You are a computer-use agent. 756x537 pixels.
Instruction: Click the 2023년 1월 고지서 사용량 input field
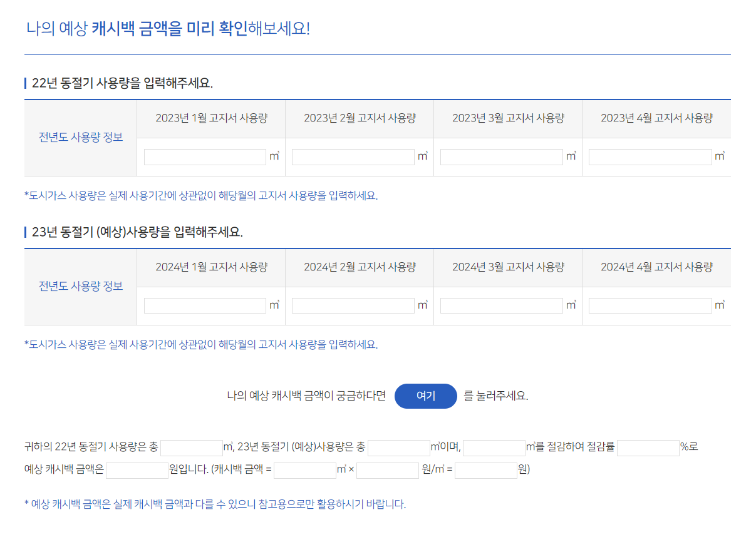click(204, 156)
